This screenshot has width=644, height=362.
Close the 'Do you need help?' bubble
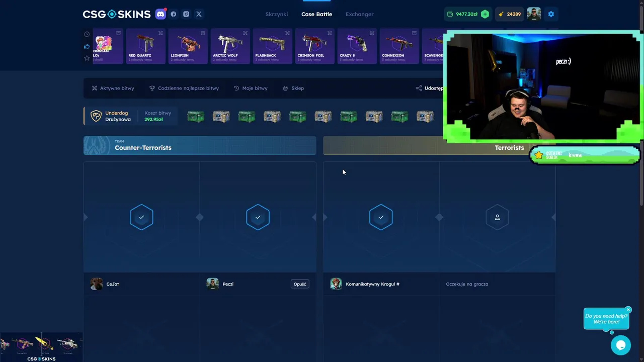point(628,309)
